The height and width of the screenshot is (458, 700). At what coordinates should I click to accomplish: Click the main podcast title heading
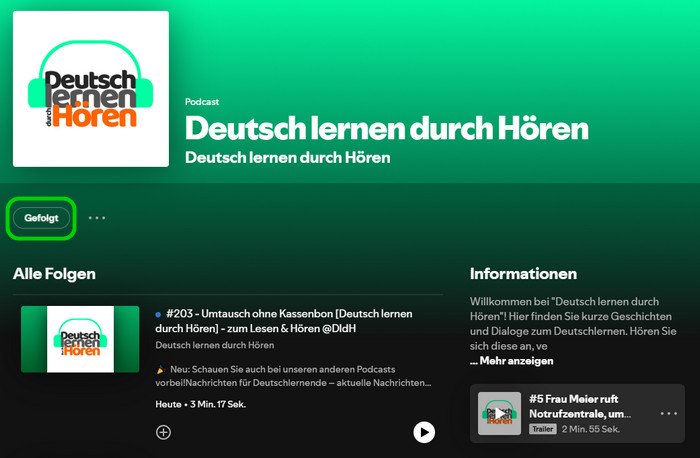[386, 128]
